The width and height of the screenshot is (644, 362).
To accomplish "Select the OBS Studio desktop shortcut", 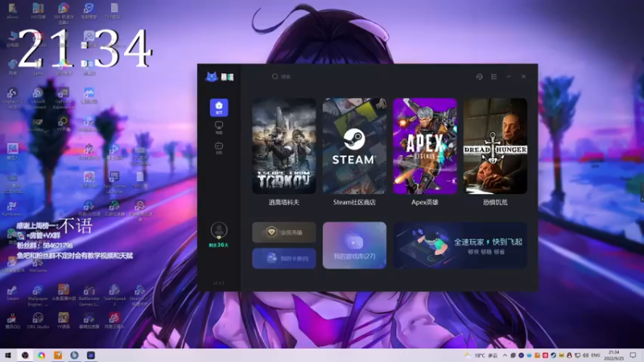I will (x=38, y=320).
